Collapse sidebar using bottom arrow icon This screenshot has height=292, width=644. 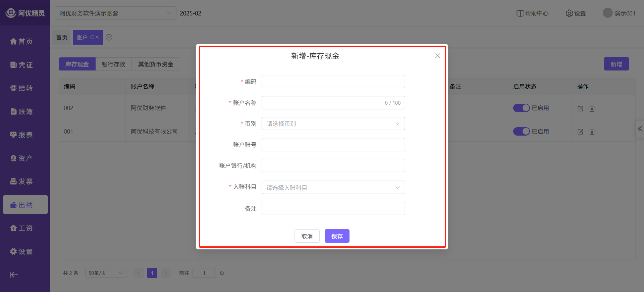14,275
